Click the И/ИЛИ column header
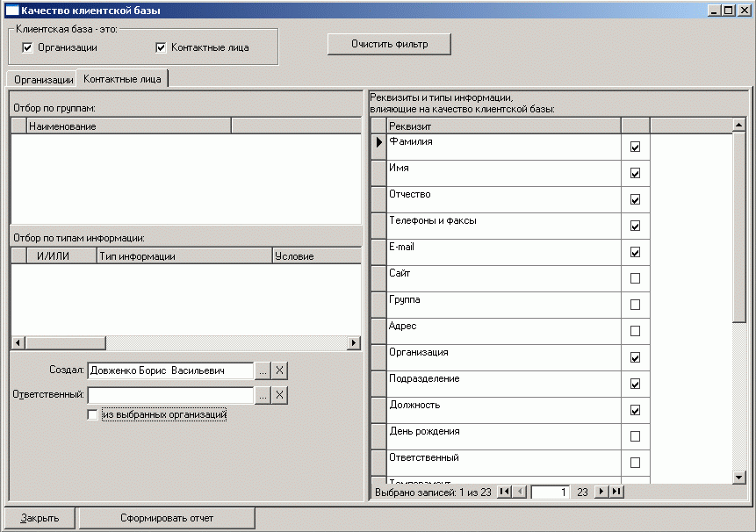The height and width of the screenshot is (532, 756). pyautogui.click(x=61, y=255)
